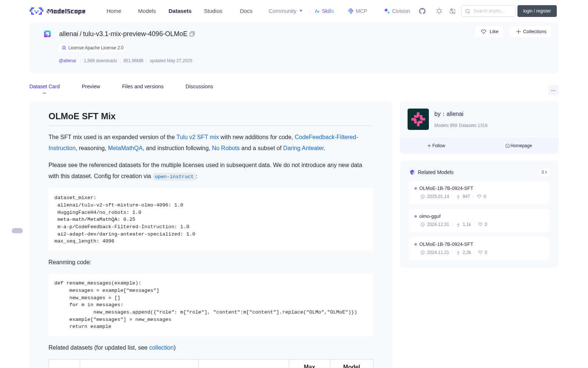Toggle light/dark theme sun icon

439,11
